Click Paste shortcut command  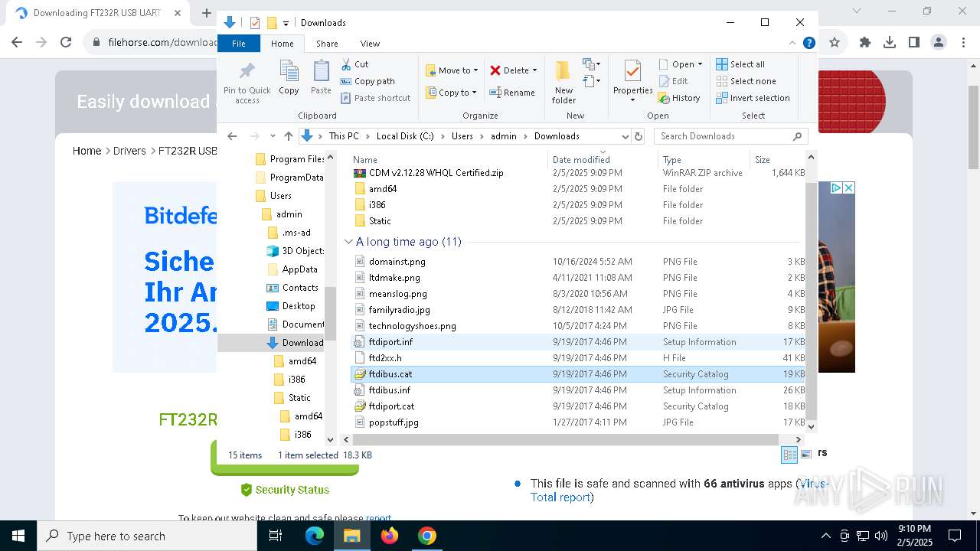coord(375,98)
